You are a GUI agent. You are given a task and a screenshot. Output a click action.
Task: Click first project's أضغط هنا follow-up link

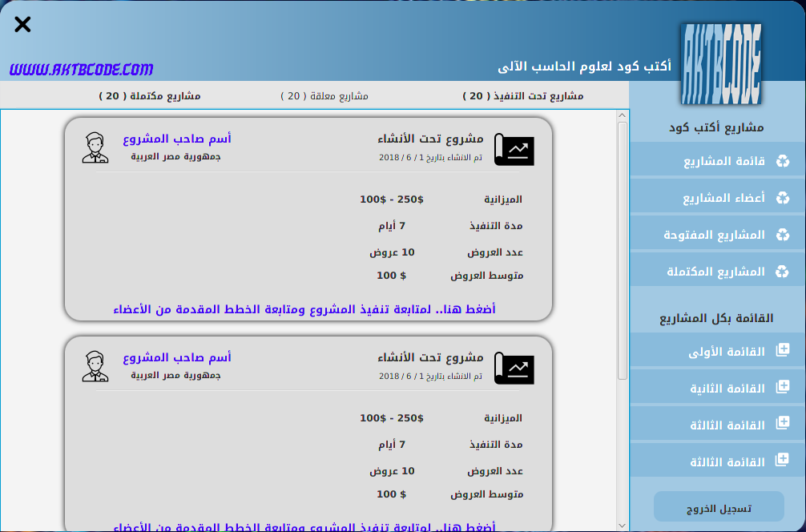click(304, 308)
